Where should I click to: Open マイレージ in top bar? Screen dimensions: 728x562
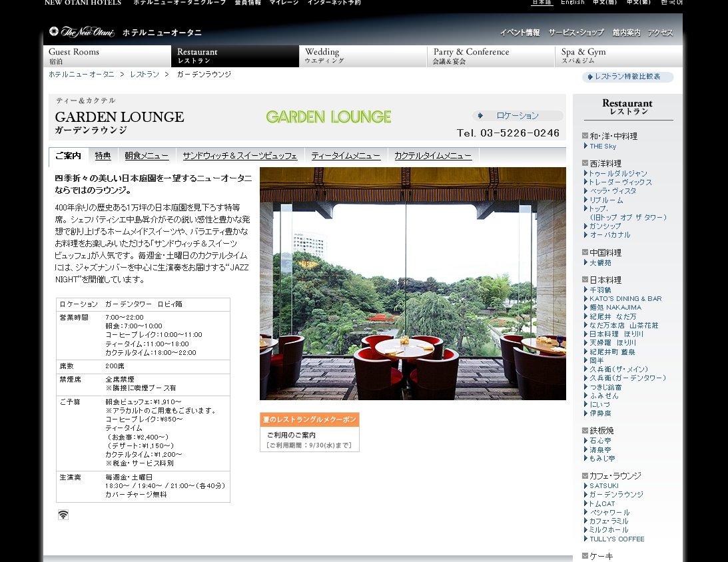(284, 2)
